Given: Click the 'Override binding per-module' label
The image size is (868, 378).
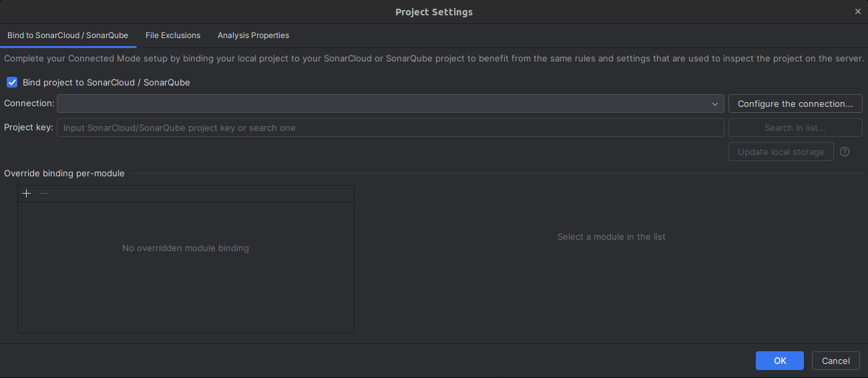Looking at the screenshot, I should click(64, 173).
